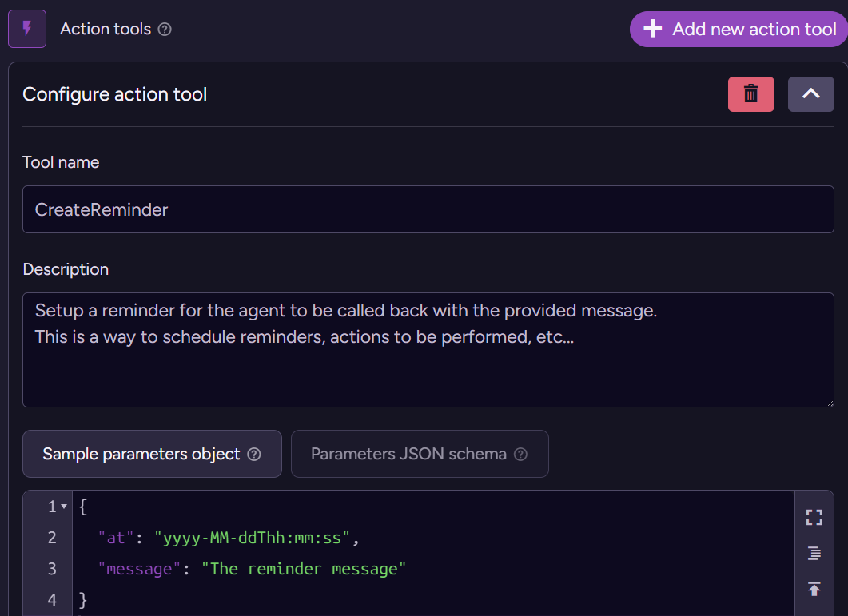Click help icon on Parameters JSON schema
848x616 pixels.
click(520, 455)
